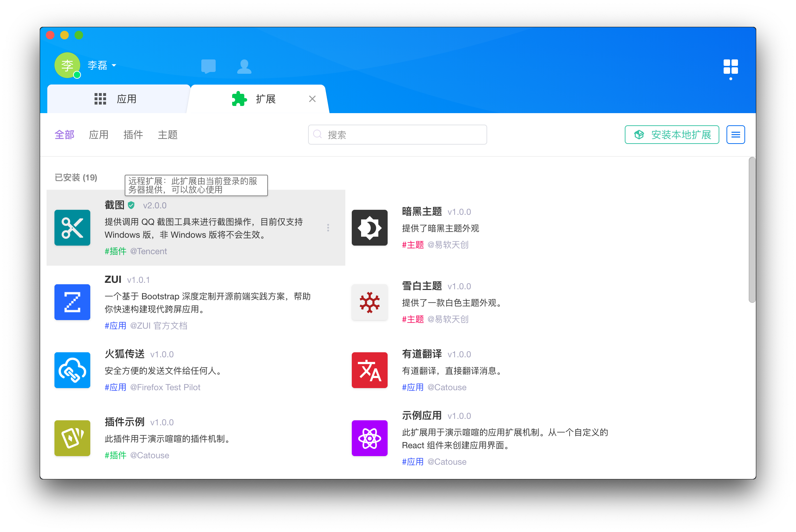Click the green verified shield beside 截图

point(131,205)
